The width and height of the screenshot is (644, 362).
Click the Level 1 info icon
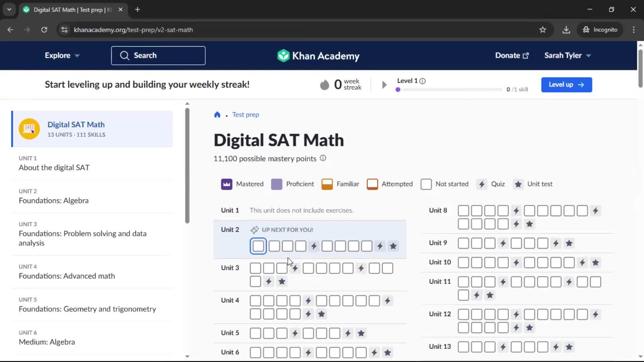[423, 81]
